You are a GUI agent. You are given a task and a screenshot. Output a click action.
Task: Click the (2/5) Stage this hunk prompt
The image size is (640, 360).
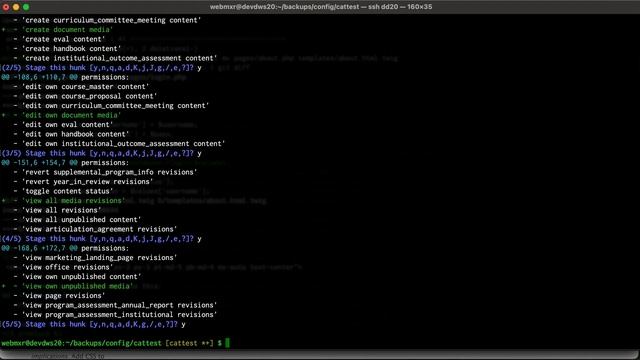101,68
